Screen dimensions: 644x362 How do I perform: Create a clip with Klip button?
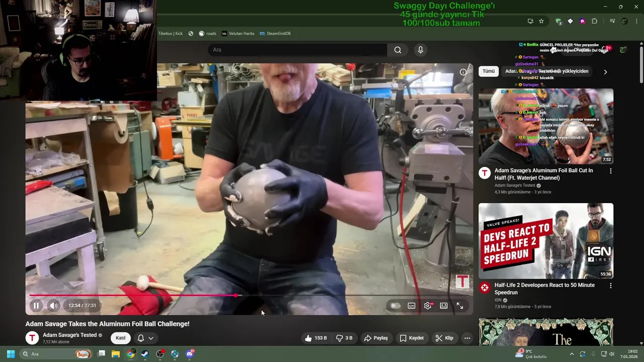tap(444, 338)
